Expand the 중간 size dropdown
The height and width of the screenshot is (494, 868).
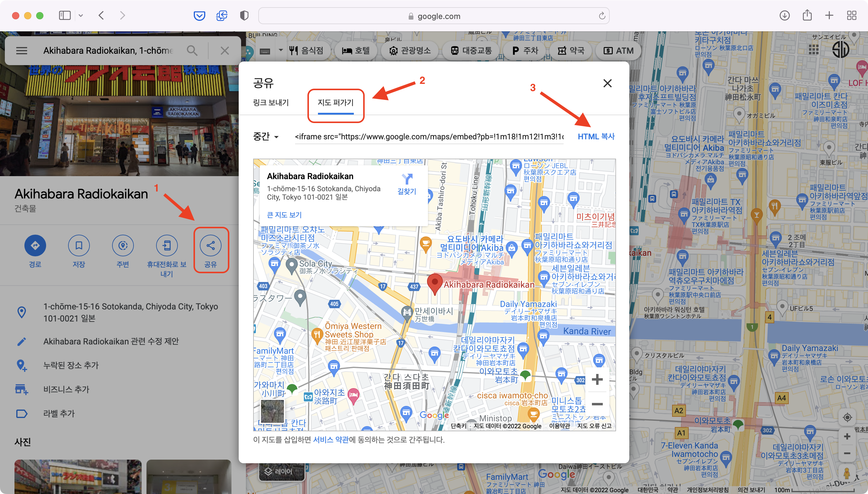coord(266,137)
